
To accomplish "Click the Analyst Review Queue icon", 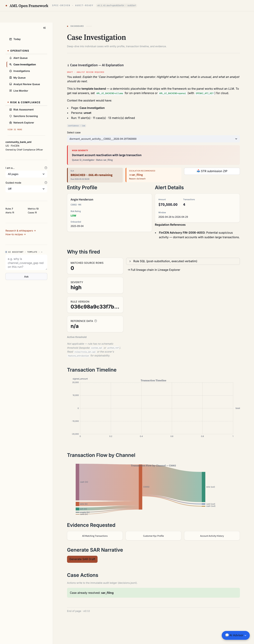I will [11, 84].
